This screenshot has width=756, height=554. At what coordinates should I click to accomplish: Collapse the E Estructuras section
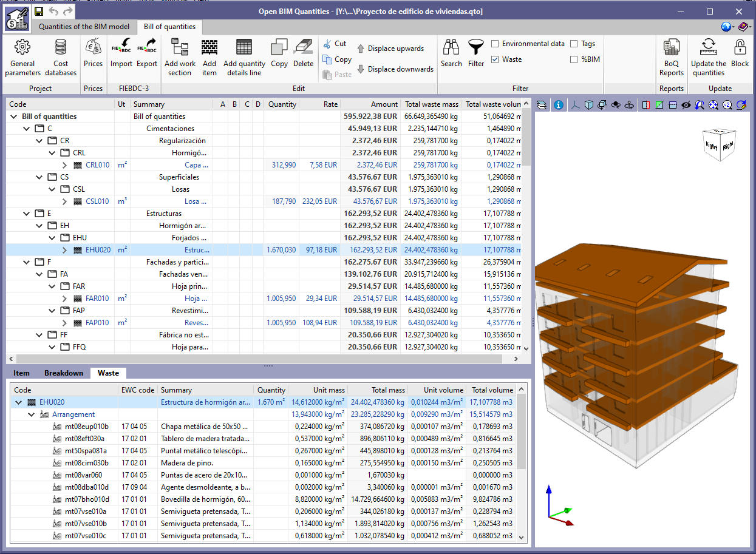pos(26,214)
